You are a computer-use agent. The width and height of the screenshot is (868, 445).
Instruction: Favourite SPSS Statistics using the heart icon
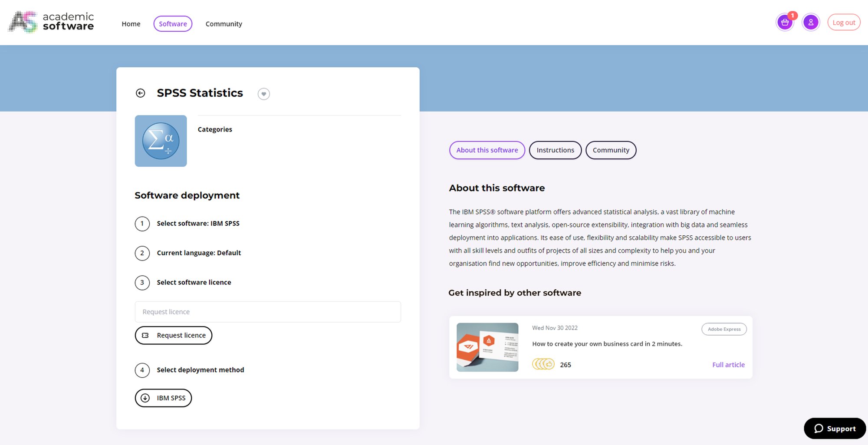[x=263, y=94]
